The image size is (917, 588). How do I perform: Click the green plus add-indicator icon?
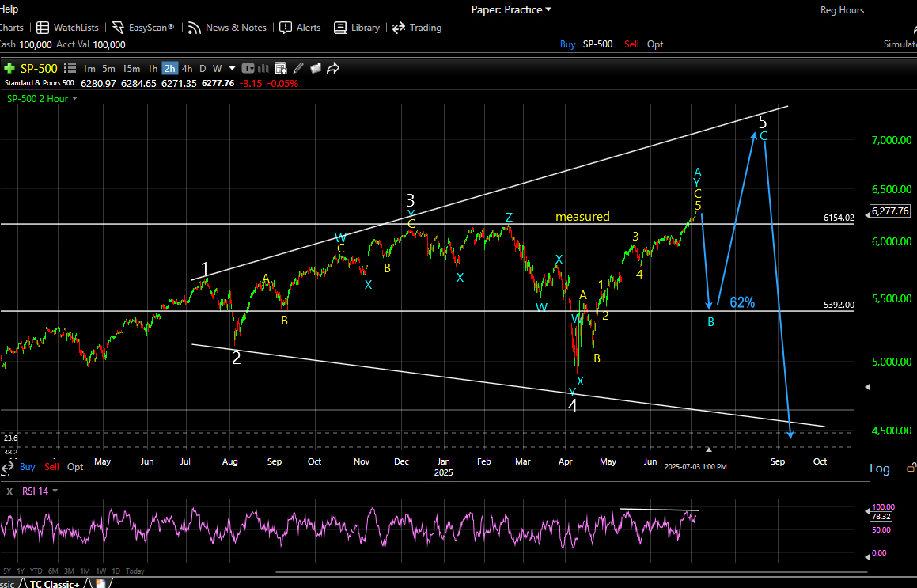pyautogui.click(x=9, y=68)
